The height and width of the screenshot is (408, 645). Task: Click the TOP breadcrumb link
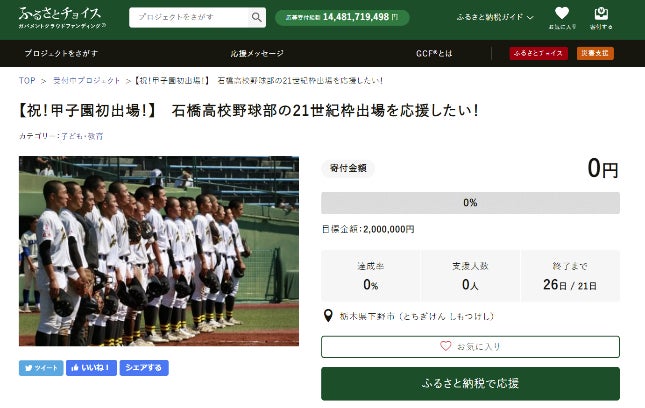click(x=27, y=81)
